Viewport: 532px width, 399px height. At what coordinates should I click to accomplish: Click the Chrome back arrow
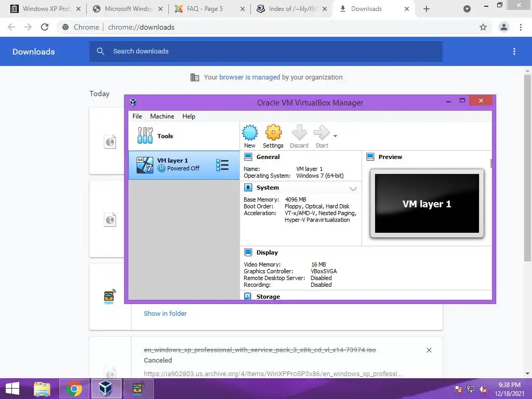pyautogui.click(x=11, y=27)
